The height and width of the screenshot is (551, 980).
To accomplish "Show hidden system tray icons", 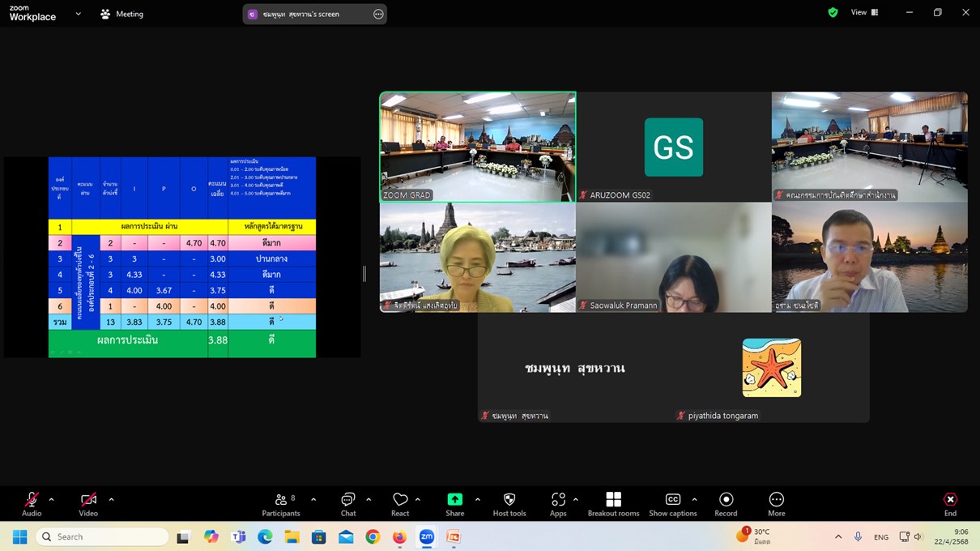I will tap(838, 536).
